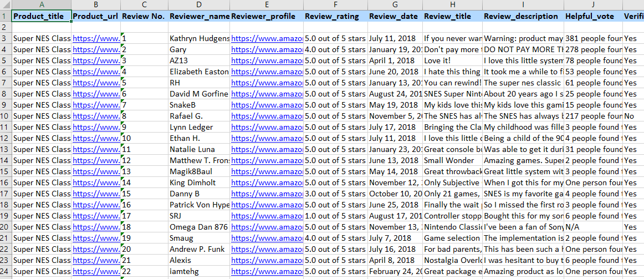Viewport: 644px width, 279px height.
Task: Click the Review No. header cell
Action: click(x=145, y=16)
